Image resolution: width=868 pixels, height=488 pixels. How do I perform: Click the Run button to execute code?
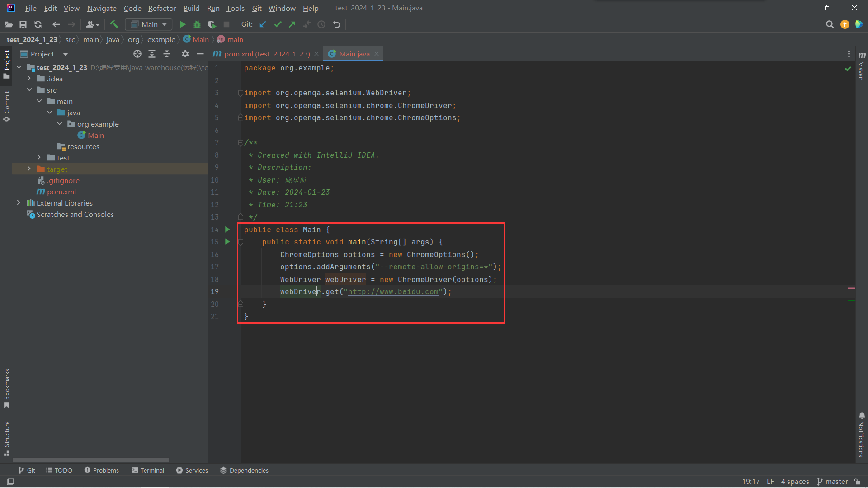point(183,24)
